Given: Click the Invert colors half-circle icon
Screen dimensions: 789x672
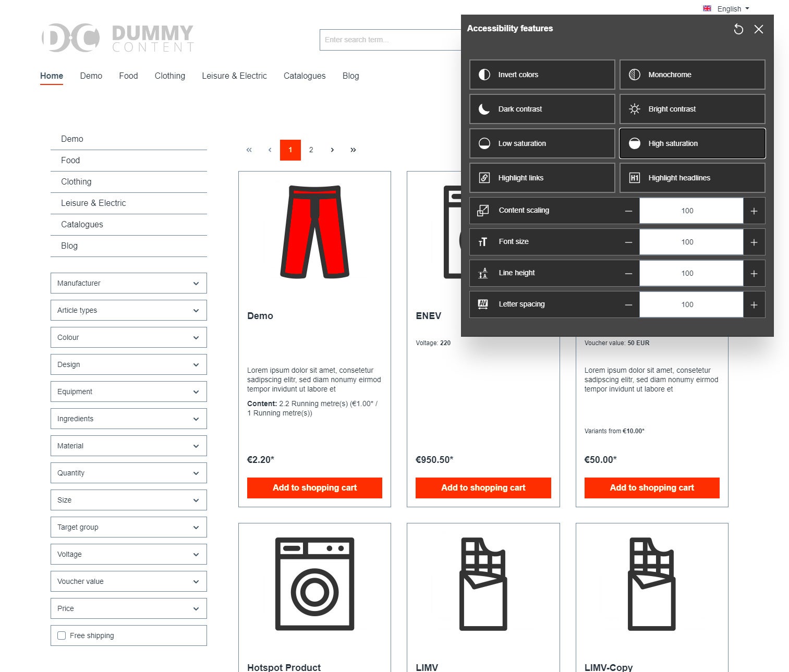Looking at the screenshot, I should (x=484, y=75).
